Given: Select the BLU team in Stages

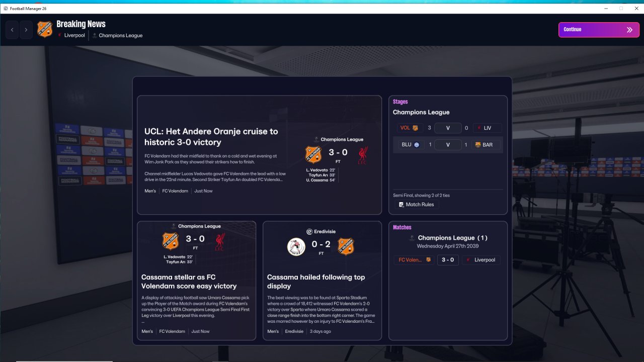Looking at the screenshot, I should pyautogui.click(x=410, y=145).
